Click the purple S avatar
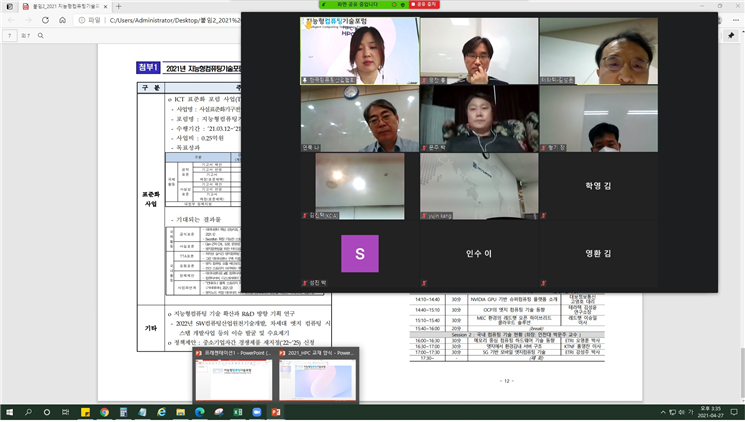Screen dimensions: 745x422 (x=360, y=253)
